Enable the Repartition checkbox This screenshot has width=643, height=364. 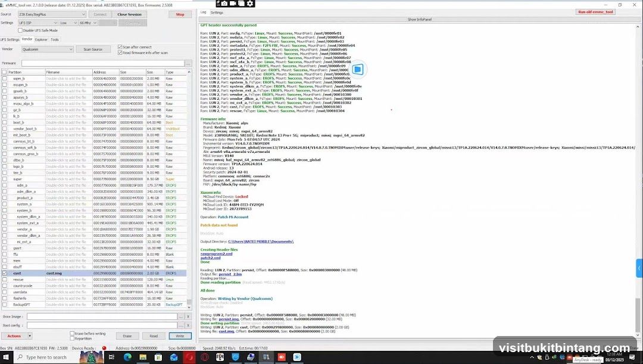[72, 338]
